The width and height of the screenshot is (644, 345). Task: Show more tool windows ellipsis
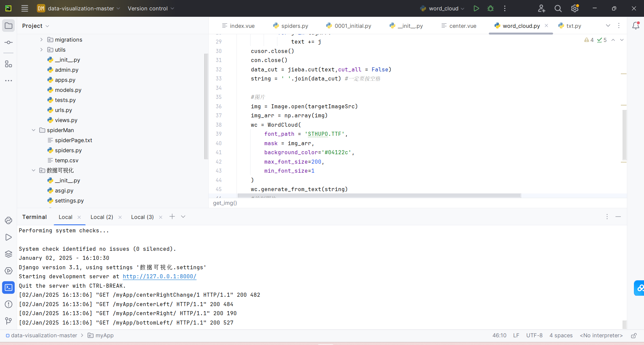[x=8, y=81]
